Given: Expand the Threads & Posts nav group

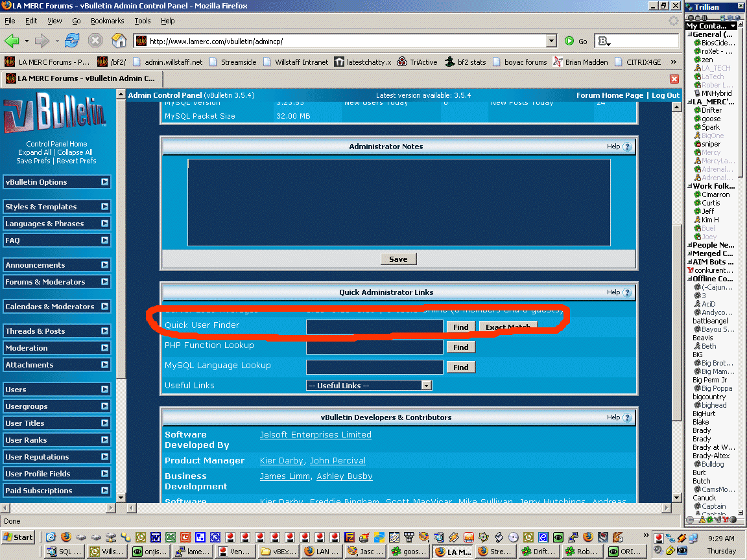Looking at the screenshot, I should (56, 331).
